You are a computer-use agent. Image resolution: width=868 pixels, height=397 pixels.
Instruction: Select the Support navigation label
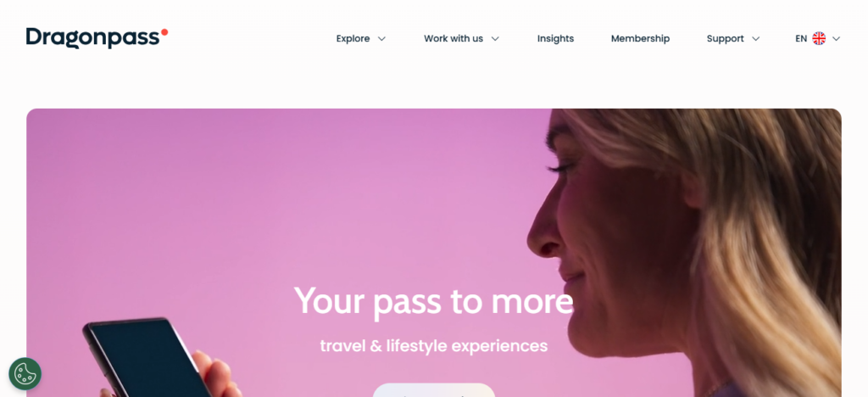coord(726,39)
